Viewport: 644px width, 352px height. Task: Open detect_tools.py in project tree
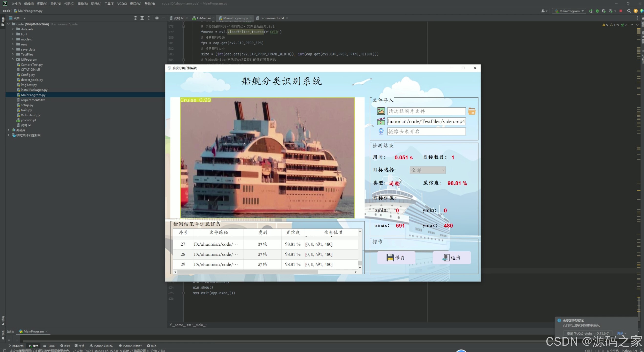[x=32, y=79]
